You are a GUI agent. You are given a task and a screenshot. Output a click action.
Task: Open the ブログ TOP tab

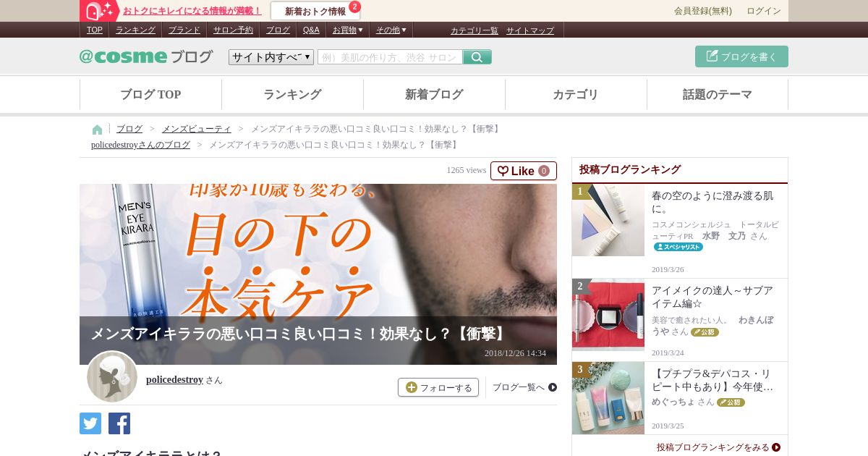[x=150, y=94]
